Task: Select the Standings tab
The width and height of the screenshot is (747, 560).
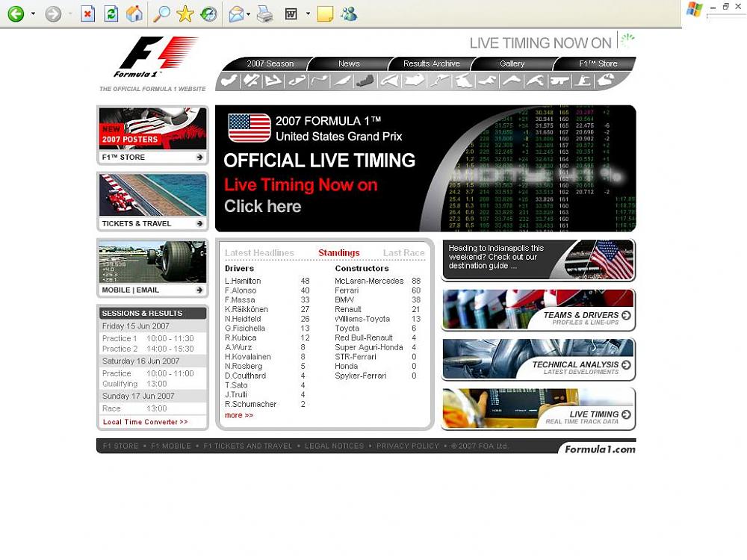Action: coord(338,253)
